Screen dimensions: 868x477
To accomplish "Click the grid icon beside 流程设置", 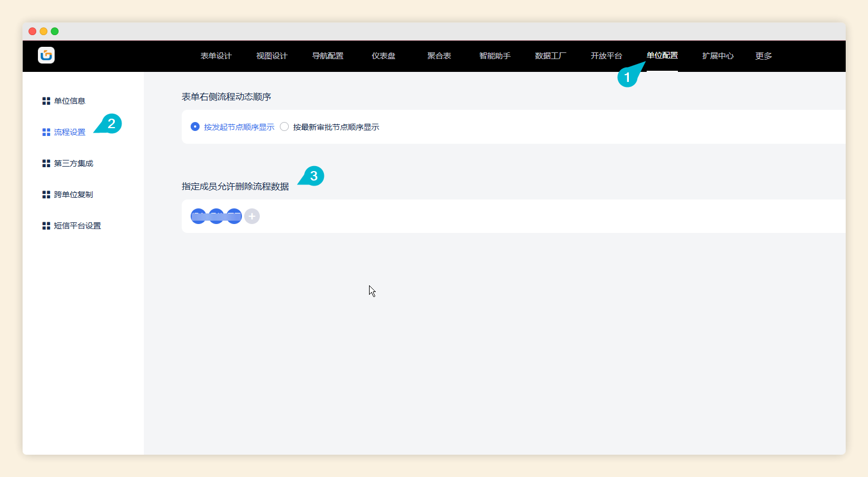I will [46, 132].
